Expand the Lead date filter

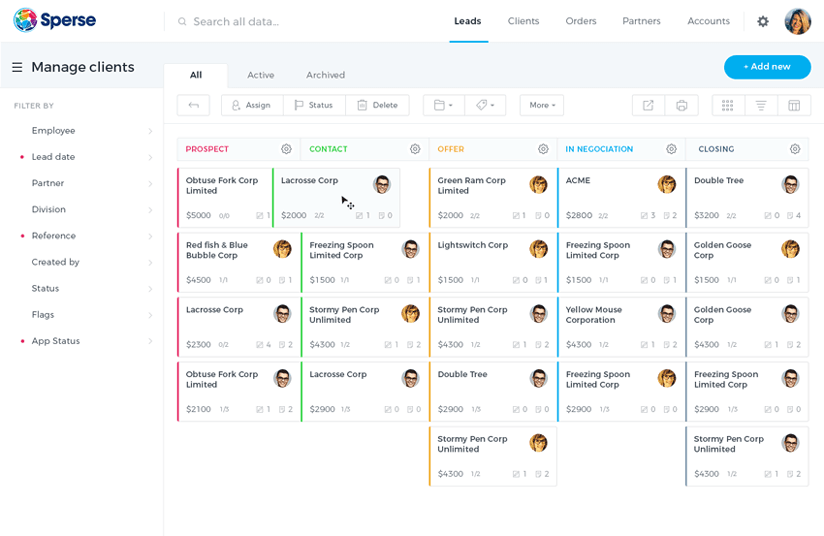(87, 157)
